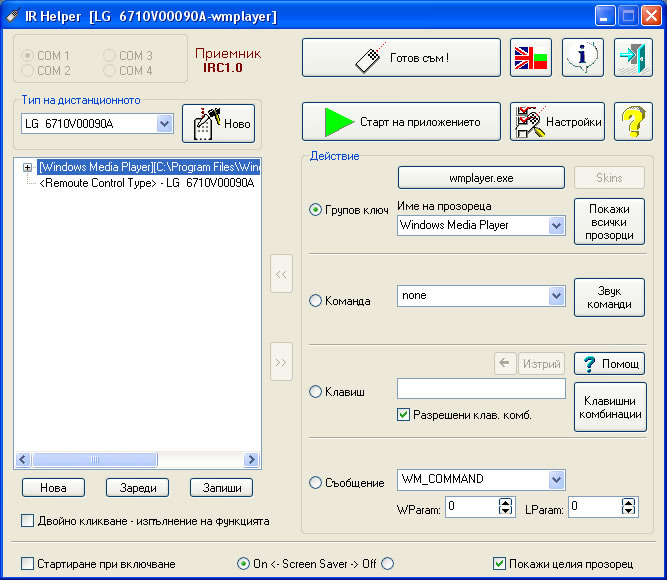Click the '<<' move left button
667x580 pixels.
(x=281, y=274)
